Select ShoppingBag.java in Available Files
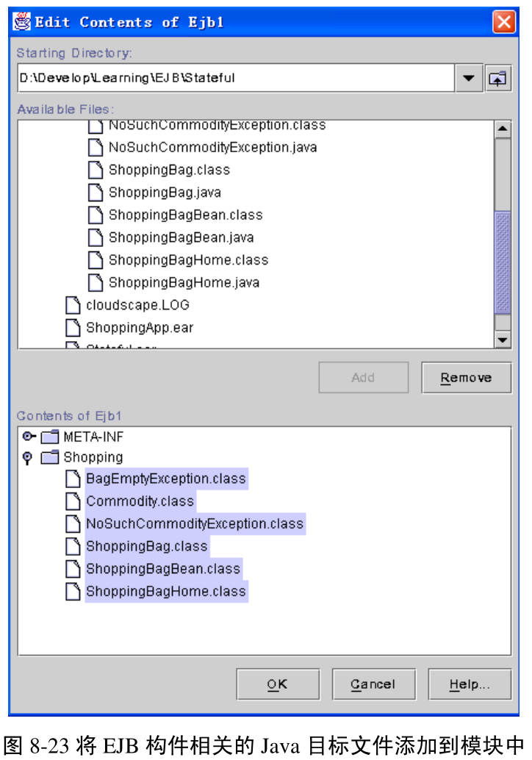The height and width of the screenshot is (760, 532). [x=165, y=193]
